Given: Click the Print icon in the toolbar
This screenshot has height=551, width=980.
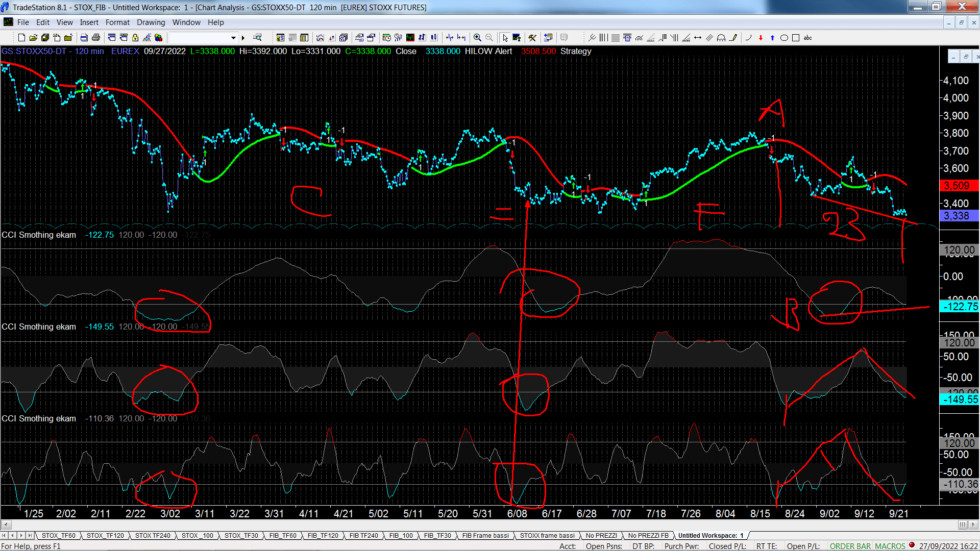Looking at the screenshot, I should (95, 38).
